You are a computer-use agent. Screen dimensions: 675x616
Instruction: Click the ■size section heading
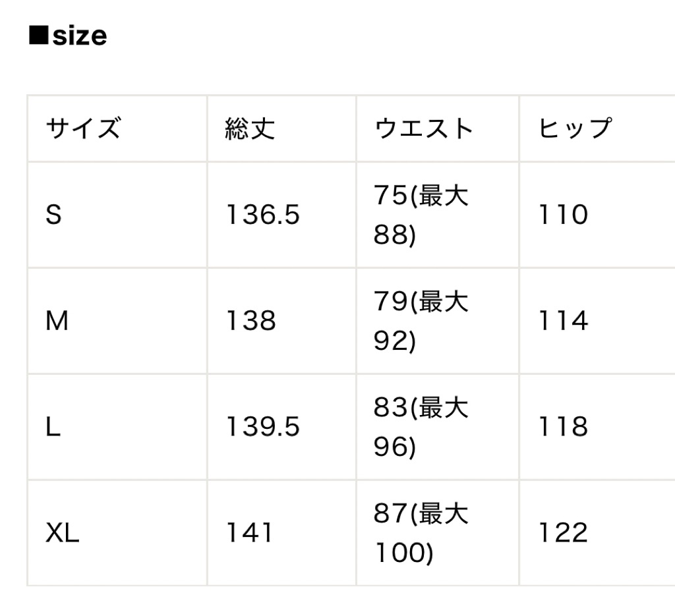68,36
